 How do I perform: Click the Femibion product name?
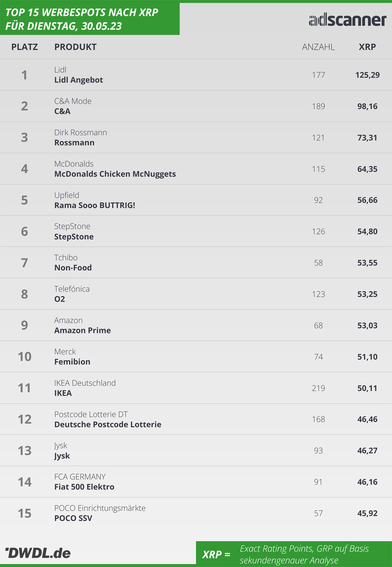pos(72,362)
